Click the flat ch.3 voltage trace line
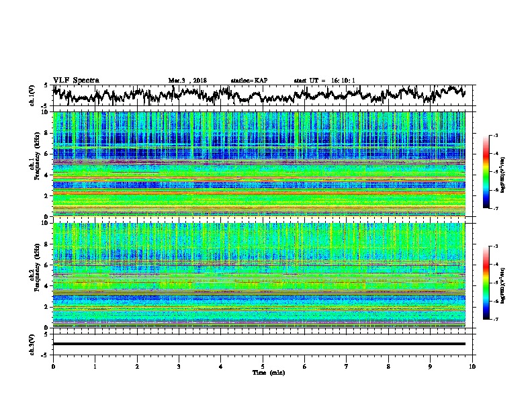The height and width of the screenshot is (411, 532). 259,344
